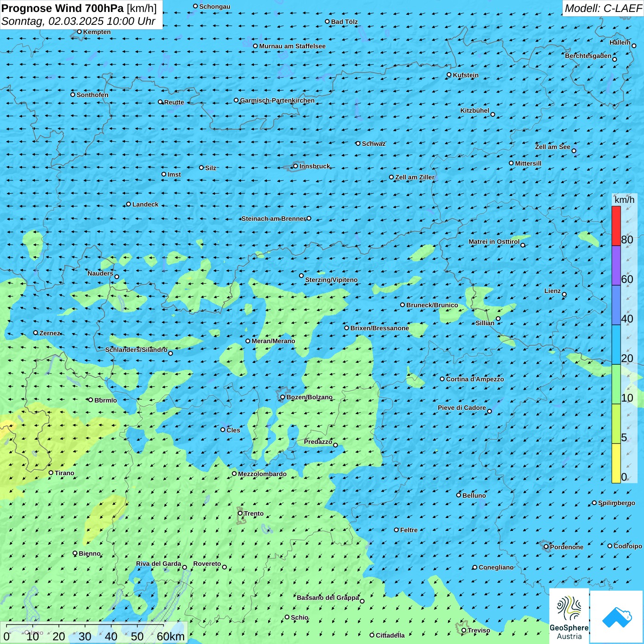Select the yellow 0-5 km/h legend swatch
This screenshot has width=644, height=644.
pos(616,463)
